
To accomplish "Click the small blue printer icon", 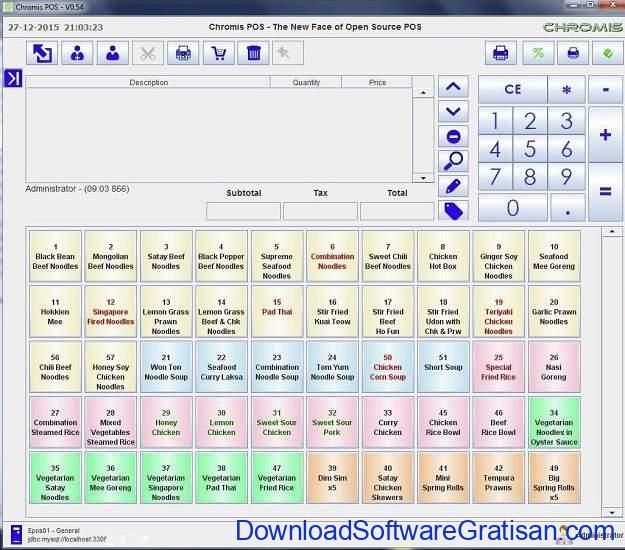I will click(x=573, y=53).
